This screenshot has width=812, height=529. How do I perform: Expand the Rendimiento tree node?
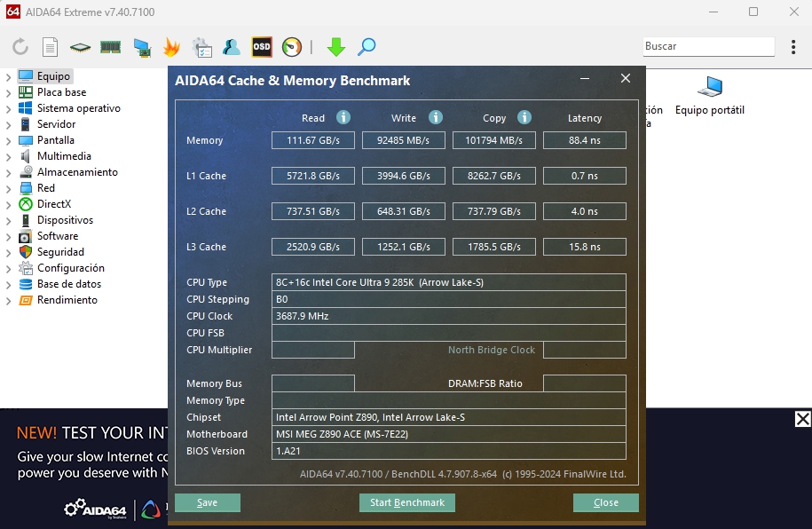8,302
